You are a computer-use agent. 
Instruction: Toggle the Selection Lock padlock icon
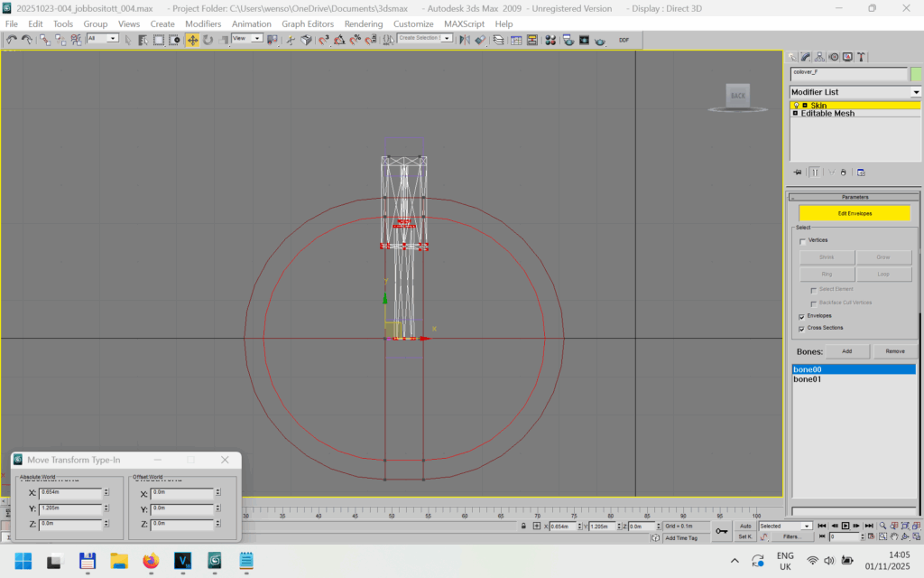[x=524, y=526]
